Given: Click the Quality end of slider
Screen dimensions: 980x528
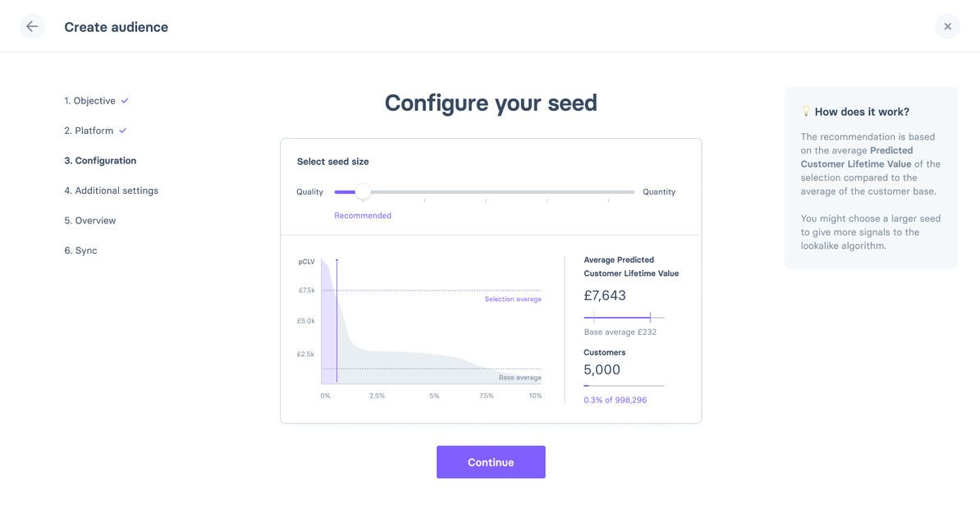Looking at the screenshot, I should [310, 192].
